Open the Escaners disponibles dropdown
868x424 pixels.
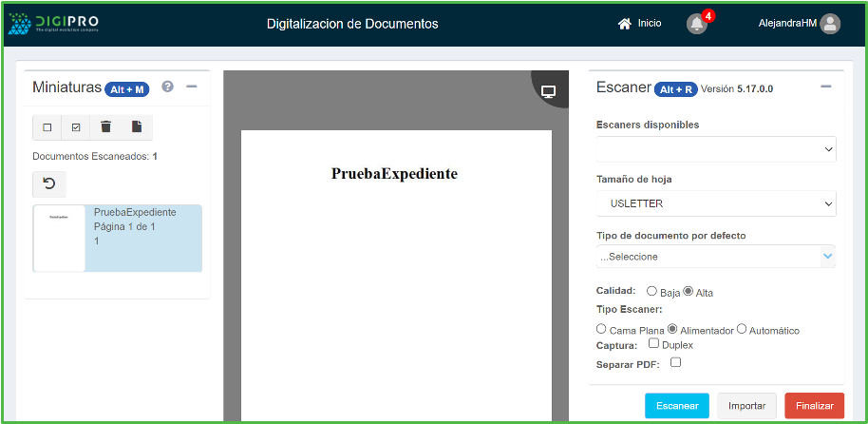[715, 149]
